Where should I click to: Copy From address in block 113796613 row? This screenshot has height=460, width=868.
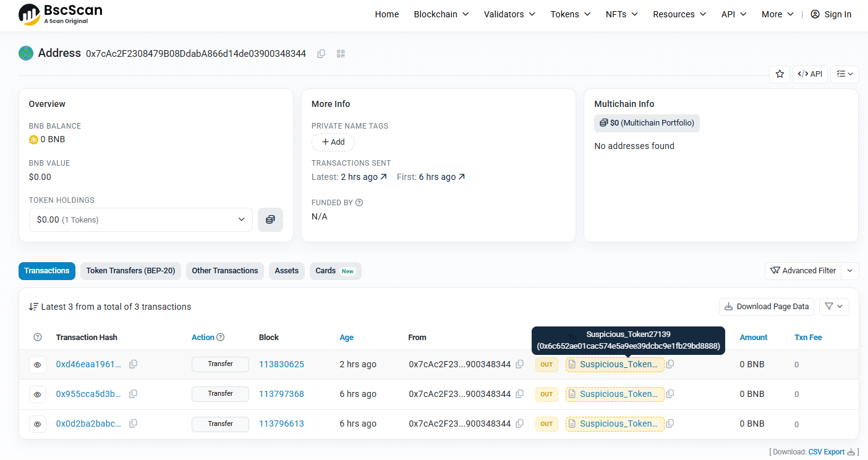click(520, 424)
